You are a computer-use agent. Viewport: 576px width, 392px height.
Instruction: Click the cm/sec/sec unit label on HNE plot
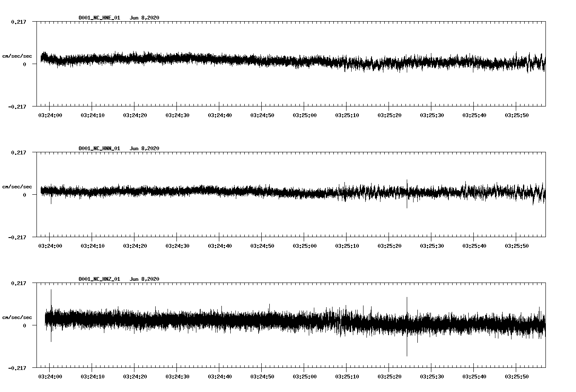[x=17, y=56]
